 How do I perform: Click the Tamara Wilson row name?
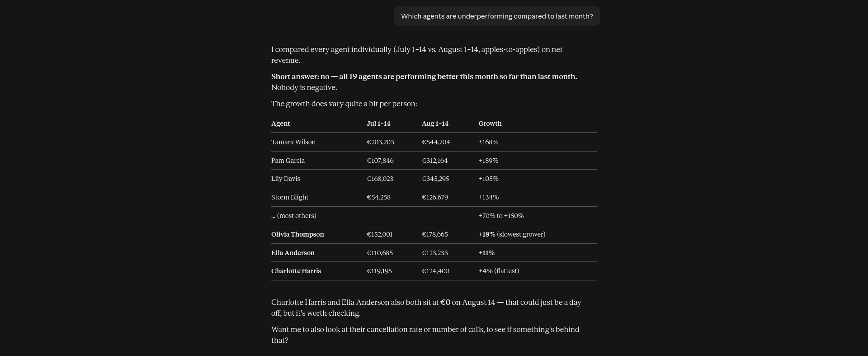[293, 142]
